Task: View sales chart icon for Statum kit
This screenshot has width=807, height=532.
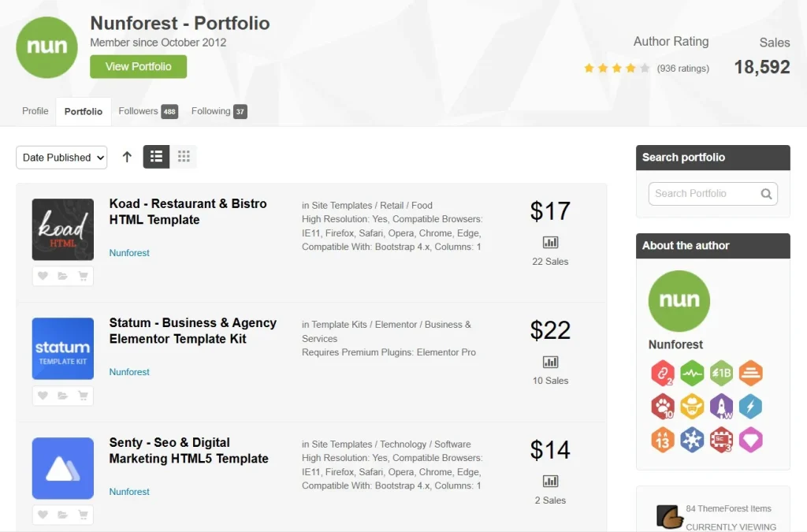Action: click(550, 362)
